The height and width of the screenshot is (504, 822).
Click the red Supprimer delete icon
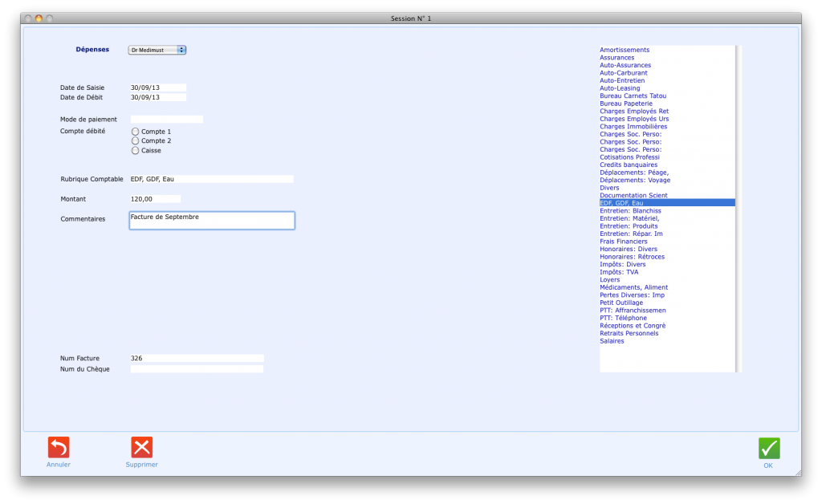click(141, 447)
